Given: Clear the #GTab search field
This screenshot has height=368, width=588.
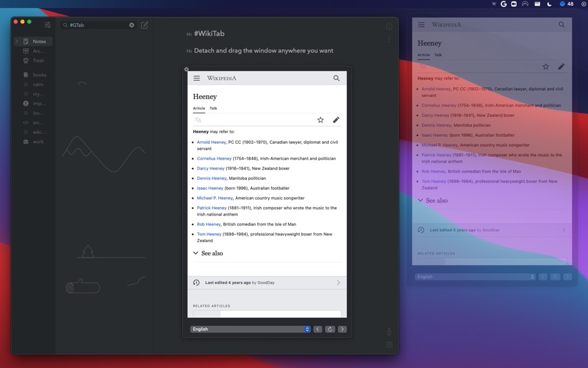Looking at the screenshot, I should pyautogui.click(x=132, y=25).
